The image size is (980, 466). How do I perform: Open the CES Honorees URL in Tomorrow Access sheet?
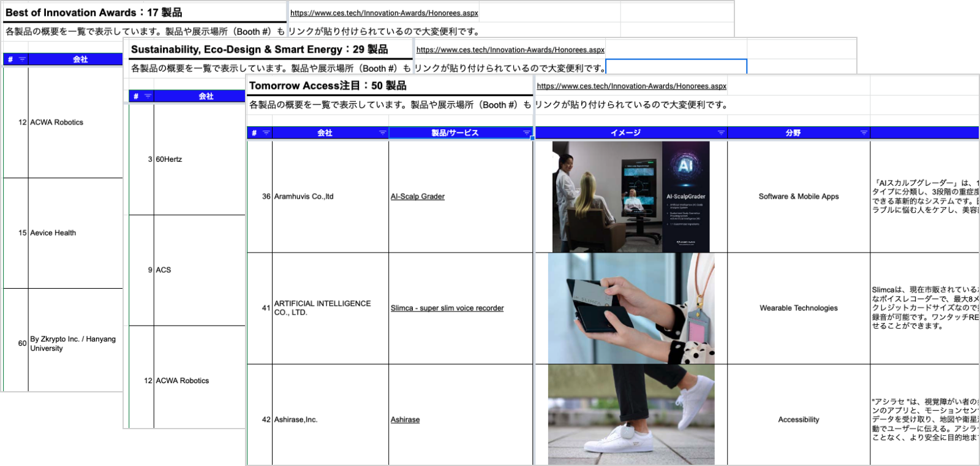631,86
